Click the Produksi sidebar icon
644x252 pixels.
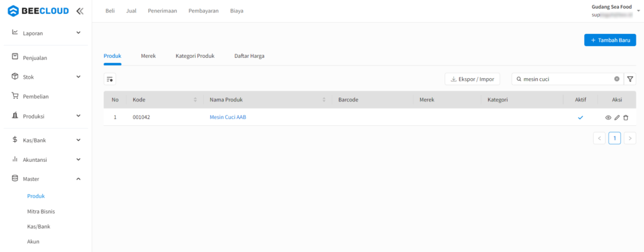coord(15,116)
